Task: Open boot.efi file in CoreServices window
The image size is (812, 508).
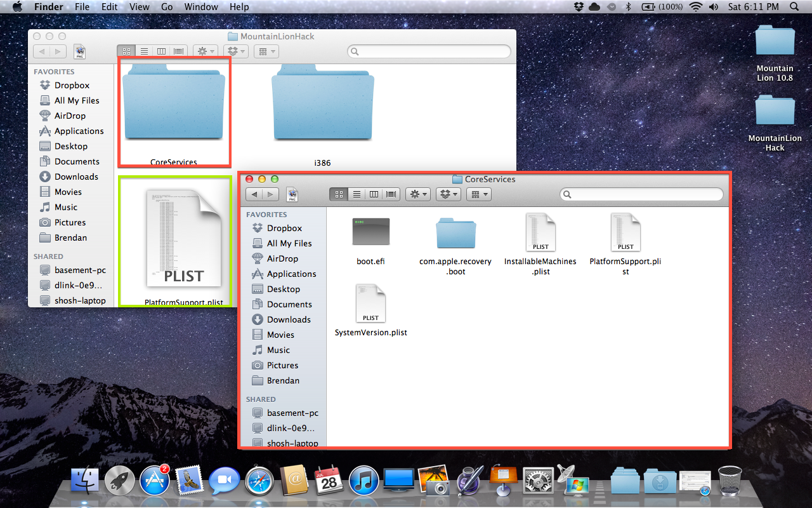Action: coord(370,232)
